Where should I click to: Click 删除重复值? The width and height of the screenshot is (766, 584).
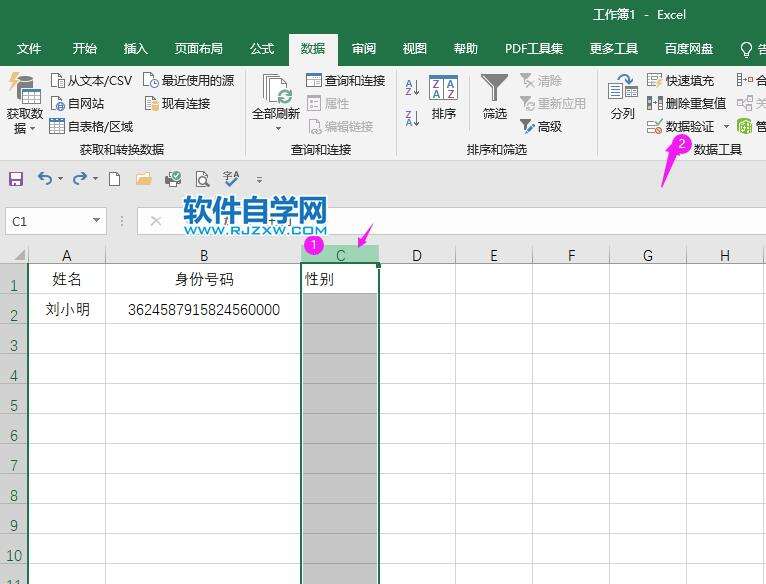pos(686,104)
